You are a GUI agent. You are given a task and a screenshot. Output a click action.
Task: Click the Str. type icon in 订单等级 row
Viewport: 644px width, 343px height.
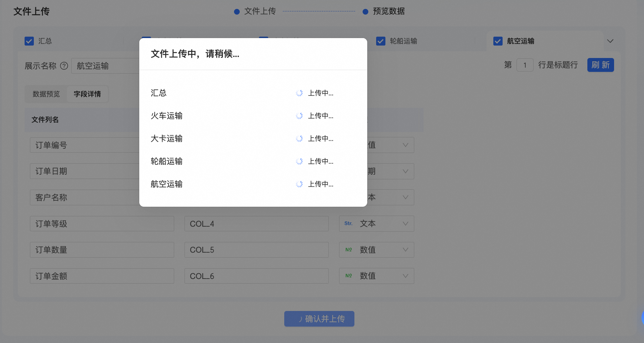pyautogui.click(x=348, y=223)
